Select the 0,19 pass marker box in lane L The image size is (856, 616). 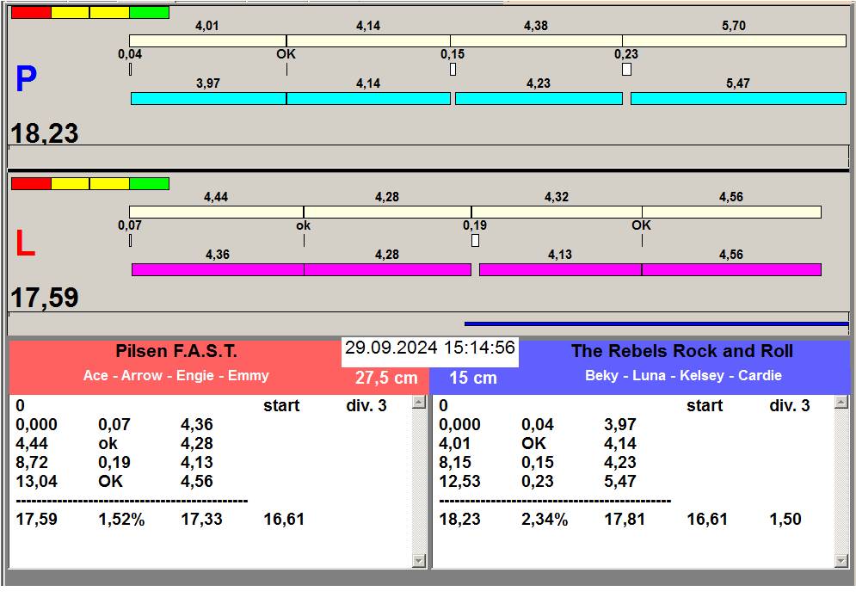pyautogui.click(x=475, y=240)
